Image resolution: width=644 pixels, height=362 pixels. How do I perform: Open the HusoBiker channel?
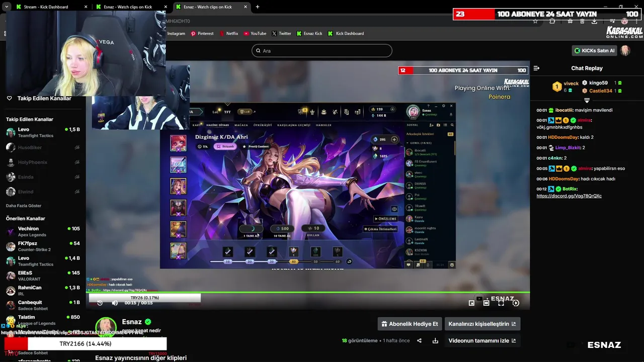(43, 147)
